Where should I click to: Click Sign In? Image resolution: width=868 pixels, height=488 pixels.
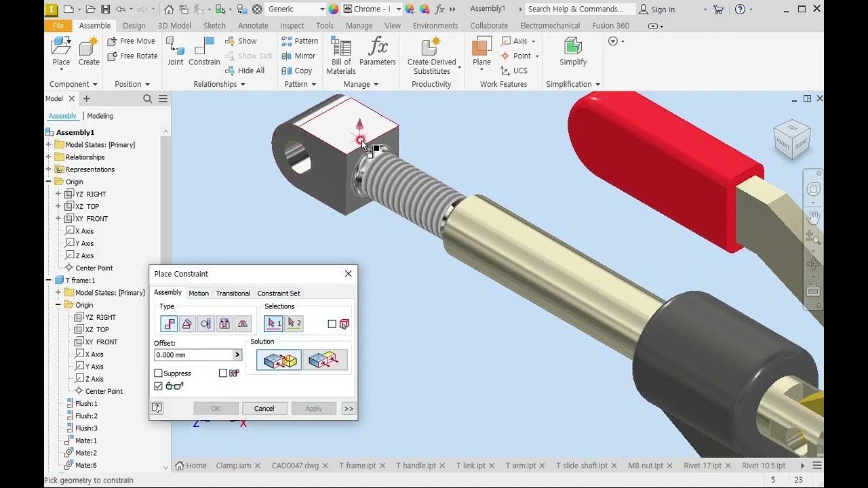pos(657,9)
